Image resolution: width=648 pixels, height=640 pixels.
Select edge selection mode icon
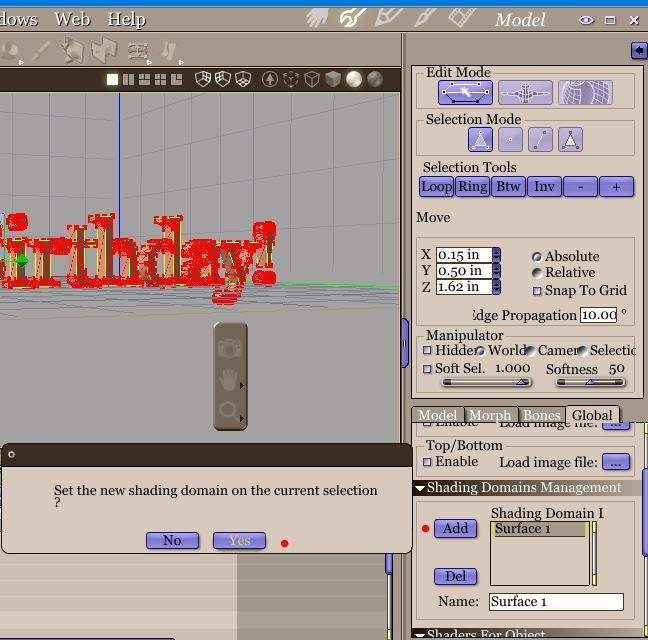[541, 140]
